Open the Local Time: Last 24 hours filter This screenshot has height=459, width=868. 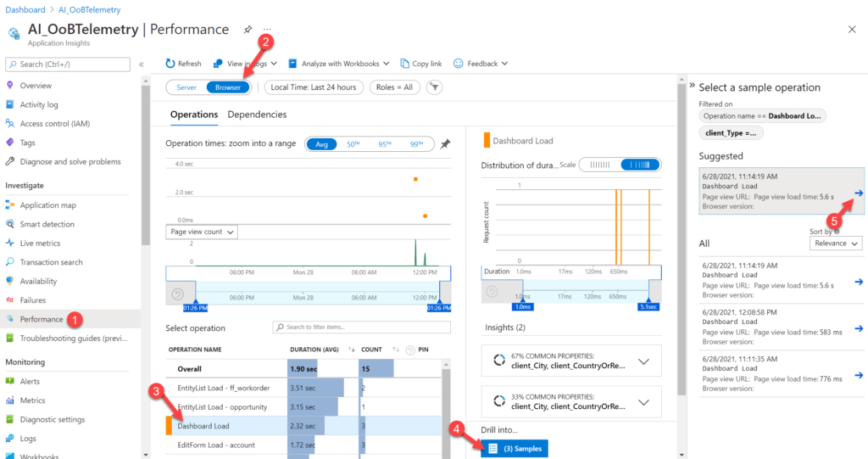[x=314, y=87]
